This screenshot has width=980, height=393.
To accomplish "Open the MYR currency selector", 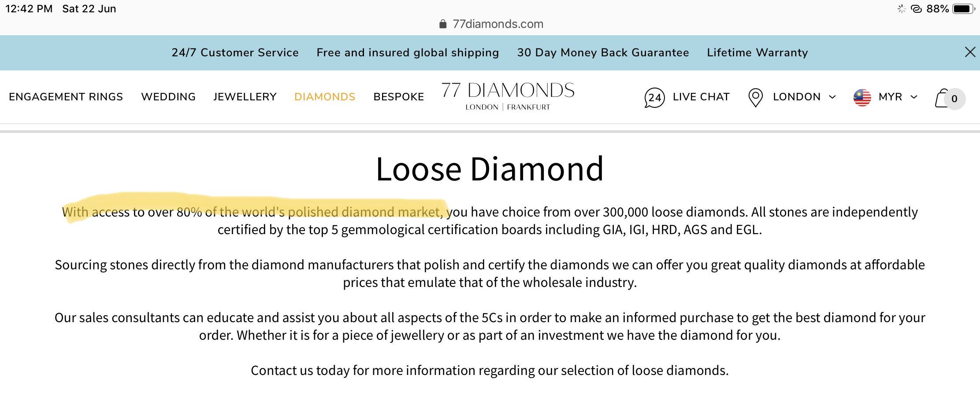I will click(x=890, y=97).
